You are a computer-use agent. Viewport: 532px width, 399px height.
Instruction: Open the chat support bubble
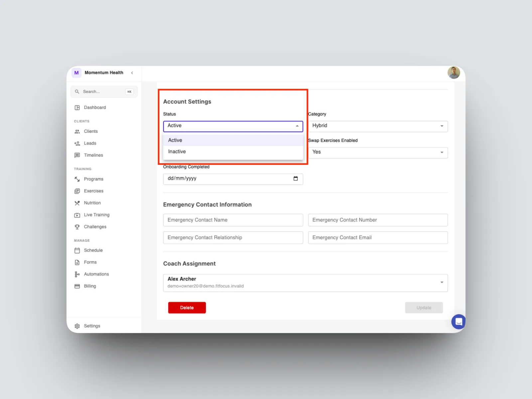point(459,322)
